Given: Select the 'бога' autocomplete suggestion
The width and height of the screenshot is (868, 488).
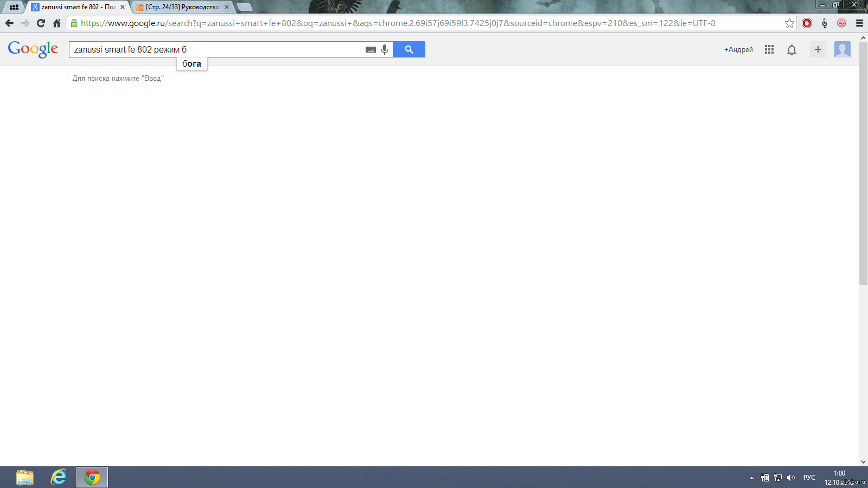Looking at the screenshot, I should (192, 64).
